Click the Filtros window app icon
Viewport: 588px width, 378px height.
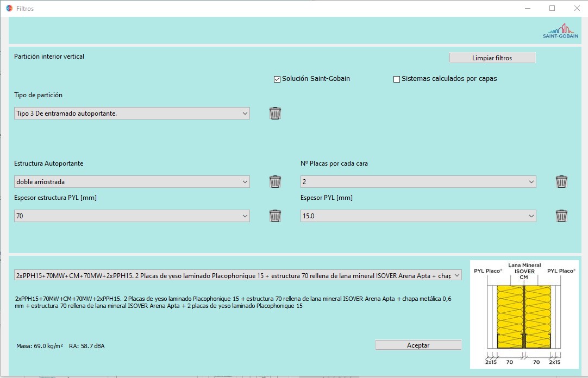tap(9, 8)
